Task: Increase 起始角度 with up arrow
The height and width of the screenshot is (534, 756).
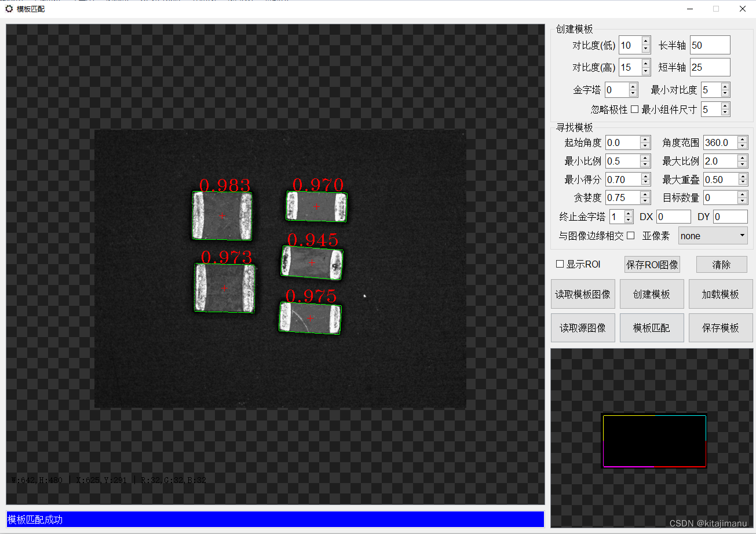Action: click(x=645, y=139)
